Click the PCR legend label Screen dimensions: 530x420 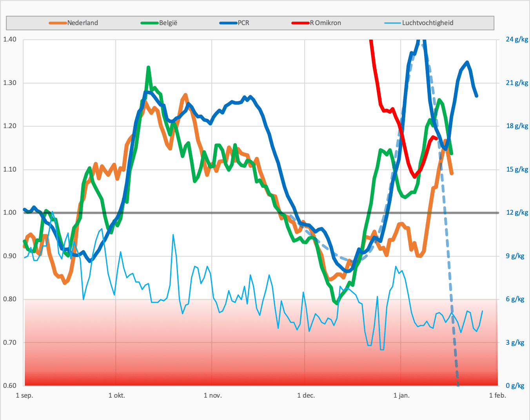(243, 23)
